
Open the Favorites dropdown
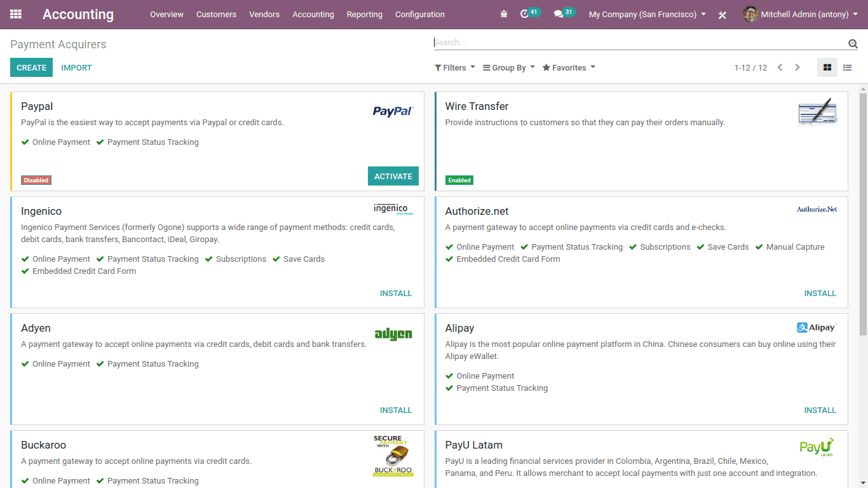click(x=569, y=67)
